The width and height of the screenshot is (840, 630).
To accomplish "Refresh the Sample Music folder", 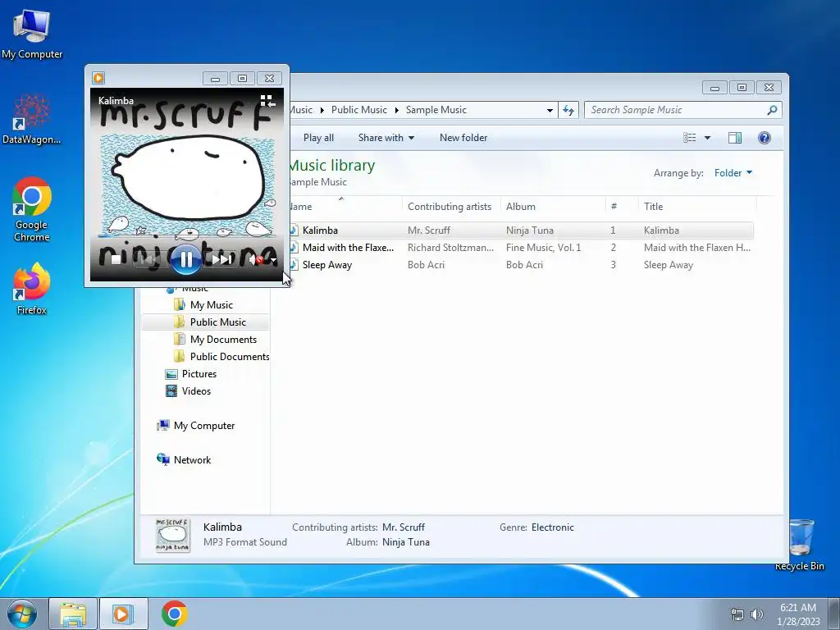I will point(568,110).
